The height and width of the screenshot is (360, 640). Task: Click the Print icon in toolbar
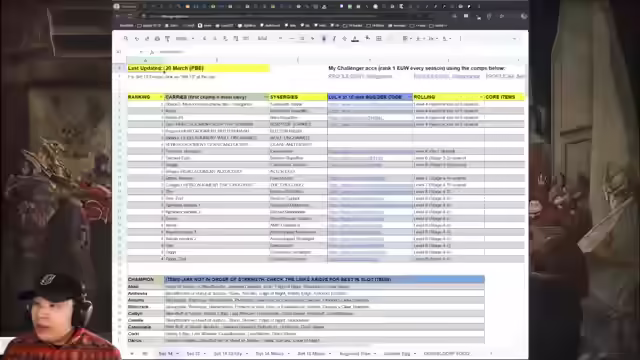(157, 38)
